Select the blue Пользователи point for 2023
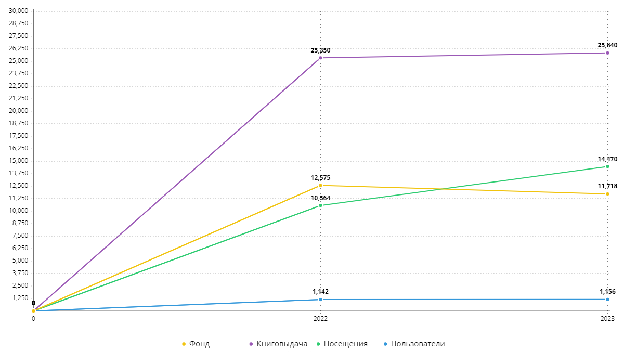The image size is (624, 364). point(607,300)
